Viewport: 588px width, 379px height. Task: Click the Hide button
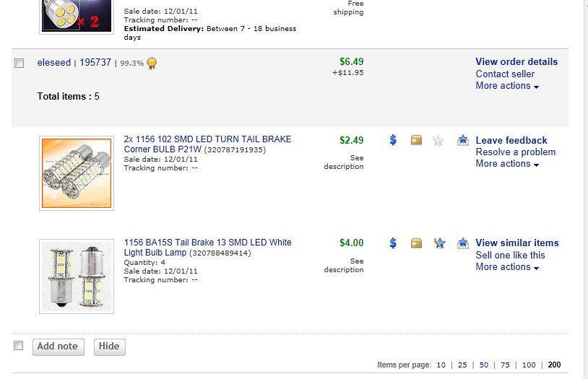[x=109, y=347]
